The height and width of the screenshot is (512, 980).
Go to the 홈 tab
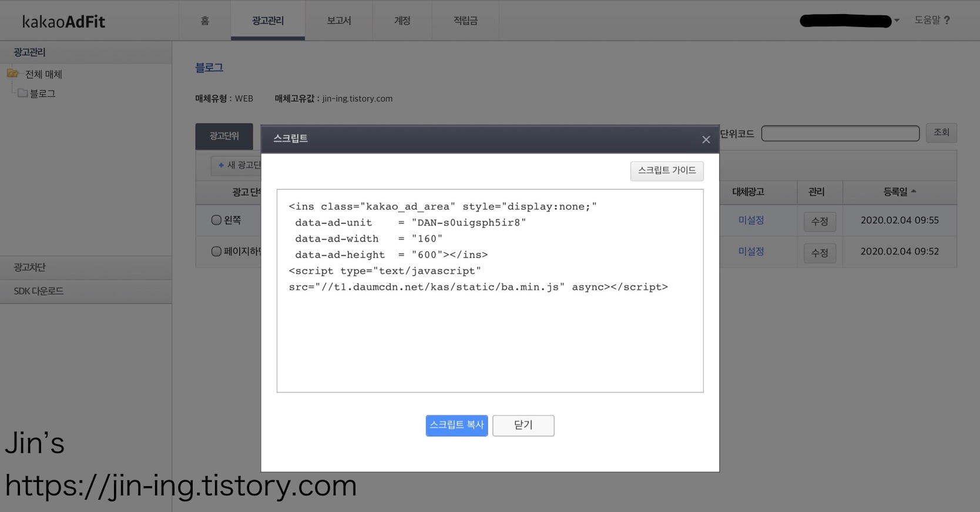(x=204, y=21)
